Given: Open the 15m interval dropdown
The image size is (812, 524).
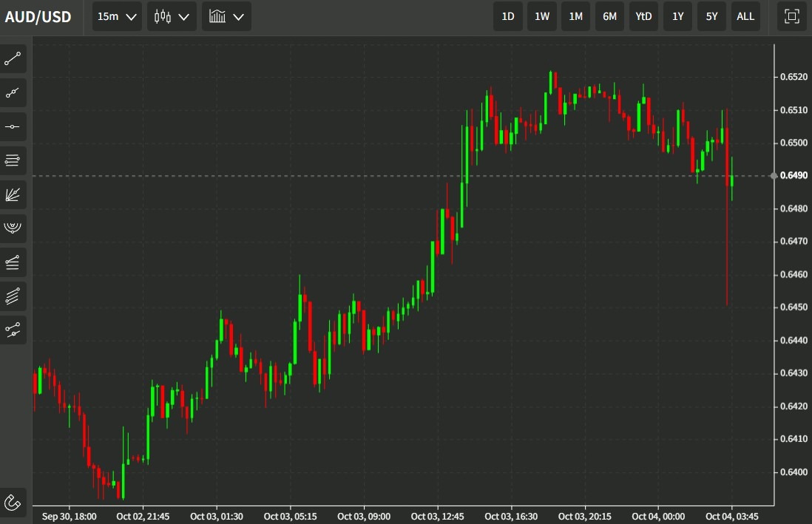Looking at the screenshot, I should (117, 16).
